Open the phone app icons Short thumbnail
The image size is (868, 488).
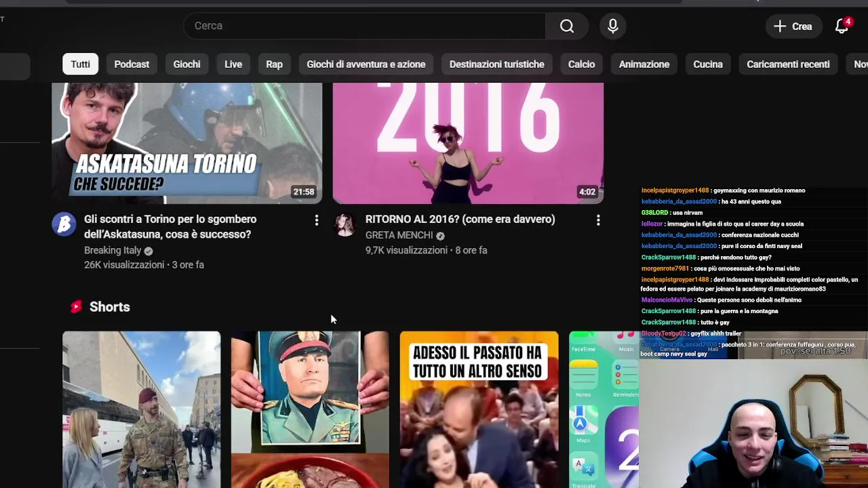(604, 409)
